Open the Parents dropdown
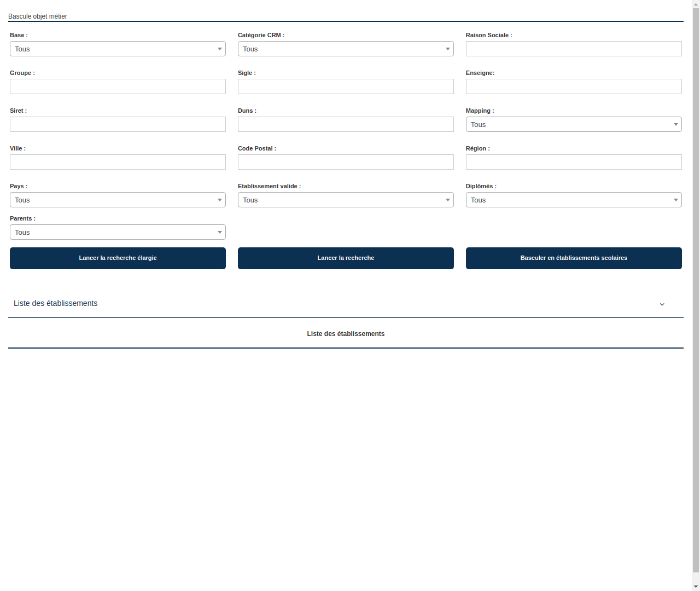700x591 pixels. point(118,232)
